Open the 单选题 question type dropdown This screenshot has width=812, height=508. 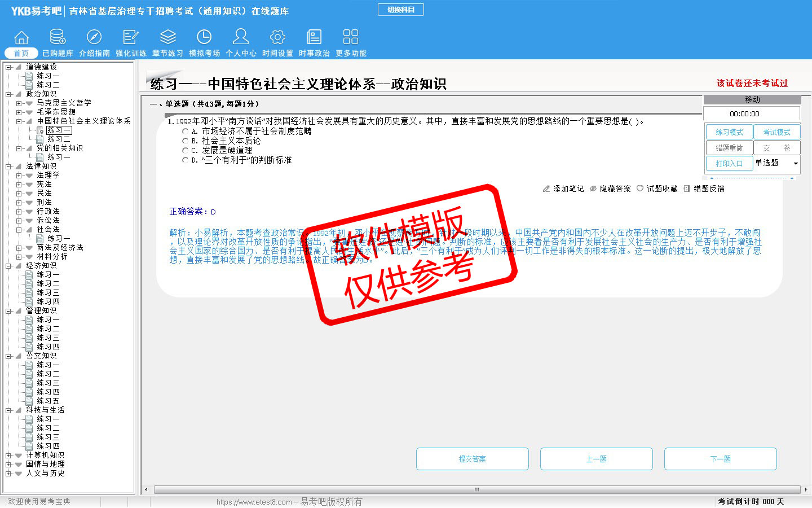tap(795, 164)
